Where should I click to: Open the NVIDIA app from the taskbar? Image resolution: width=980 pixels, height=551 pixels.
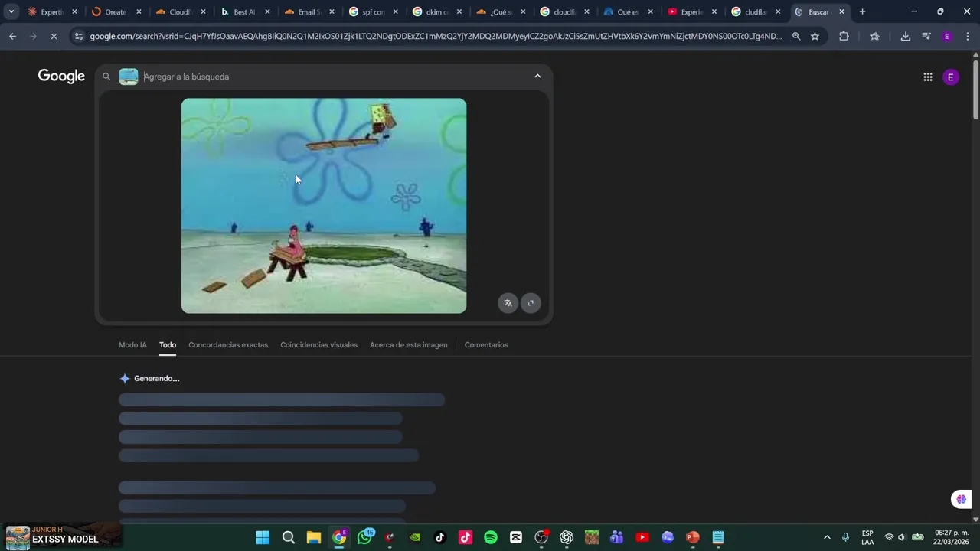pyautogui.click(x=415, y=537)
